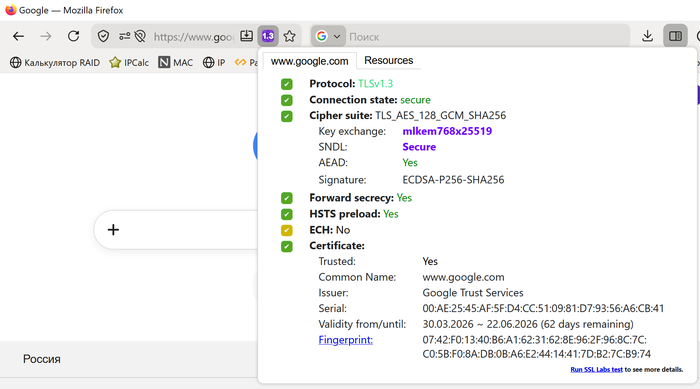The image size is (700, 389).
Task: Select the SNDL Secure value
Action: pyautogui.click(x=419, y=147)
